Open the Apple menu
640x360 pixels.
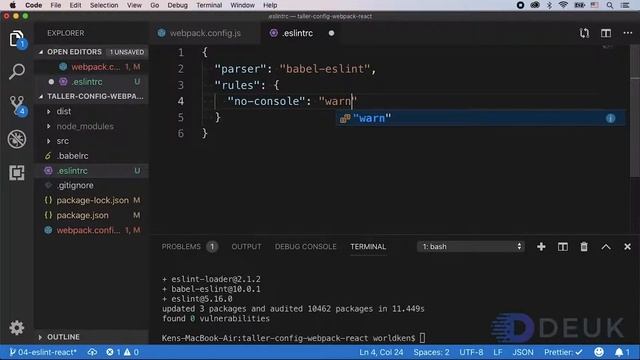pos(13,5)
